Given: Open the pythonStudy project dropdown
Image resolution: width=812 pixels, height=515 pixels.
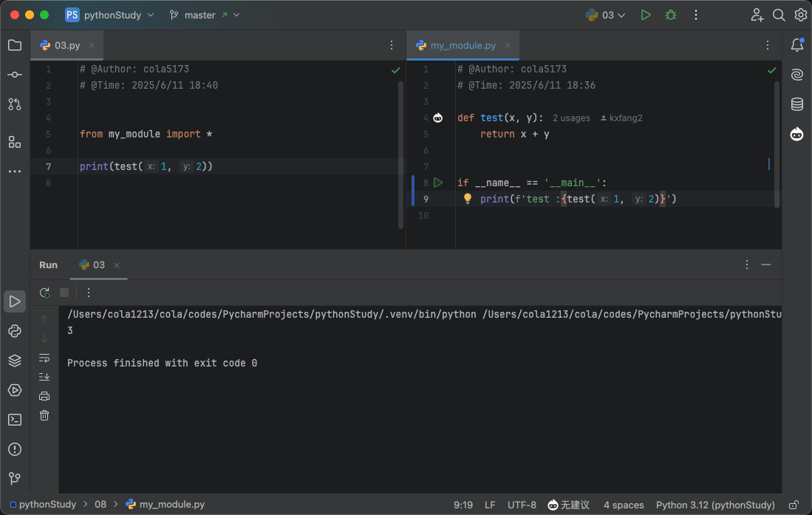Looking at the screenshot, I should (110, 15).
